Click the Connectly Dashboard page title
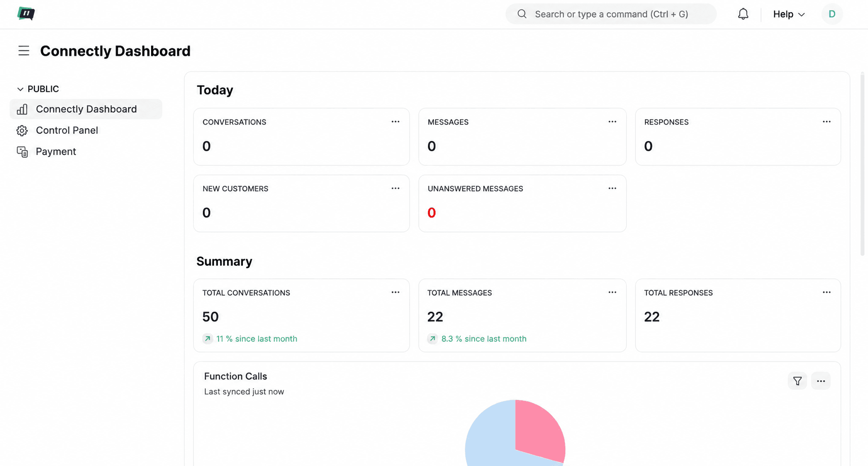868x466 pixels. (115, 51)
